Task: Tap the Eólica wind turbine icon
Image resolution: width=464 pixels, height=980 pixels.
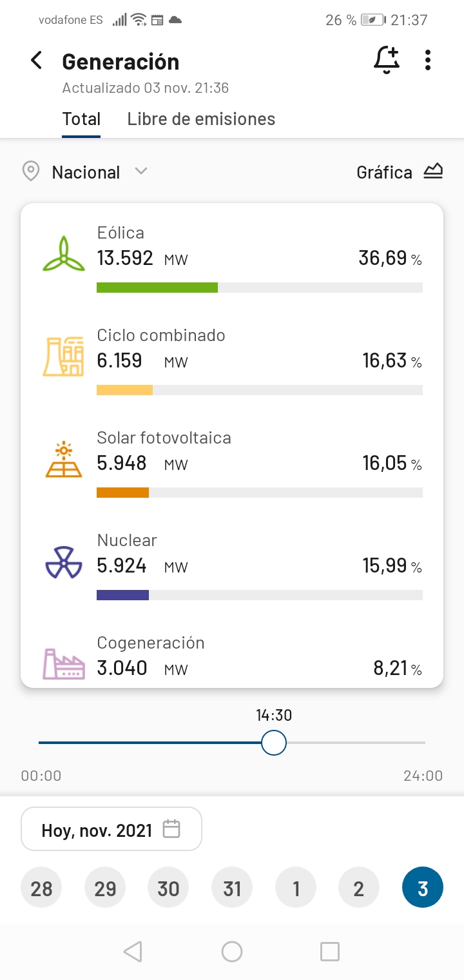Action: point(63,253)
